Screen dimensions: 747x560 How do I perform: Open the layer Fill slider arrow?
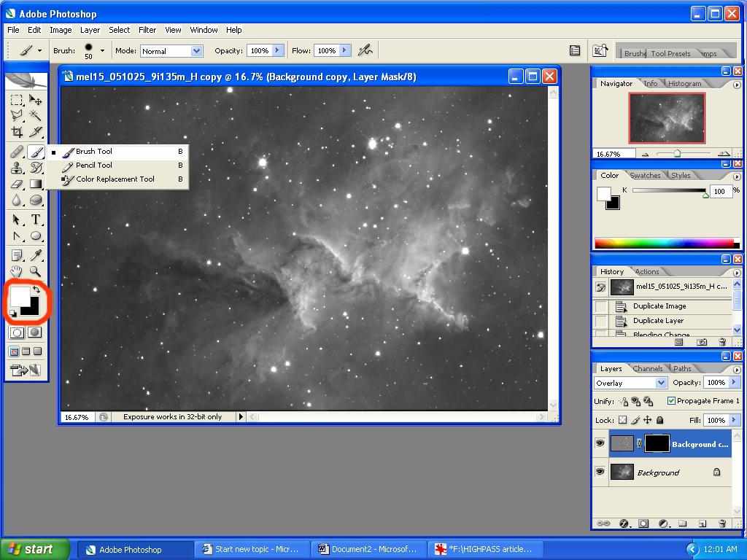pos(734,420)
